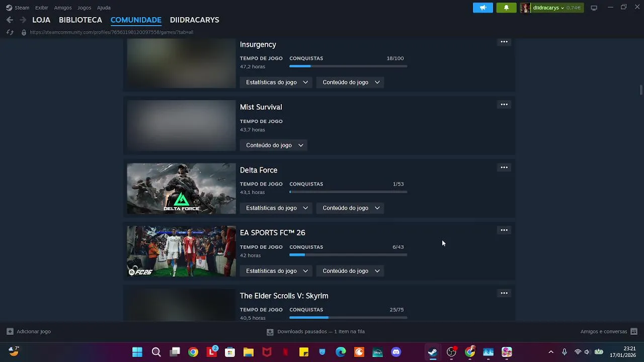Click the Steam taskbar icon
644x362 pixels.
[433, 352]
